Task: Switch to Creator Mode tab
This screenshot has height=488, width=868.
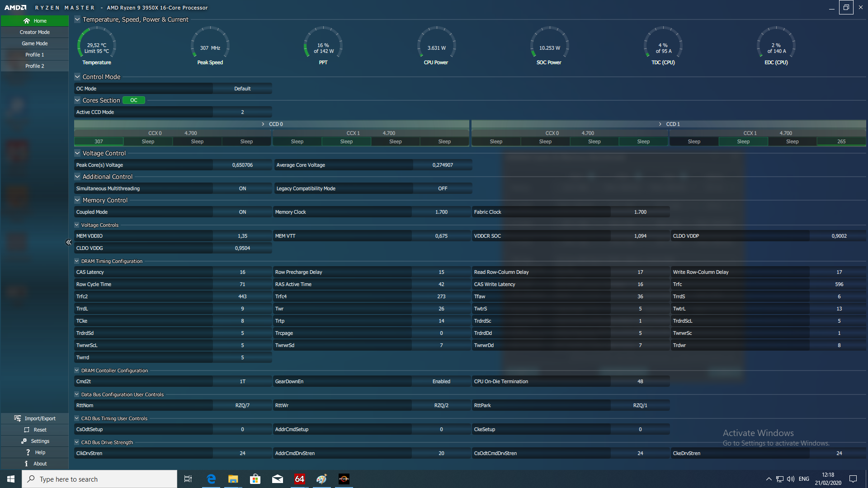Action: [35, 32]
